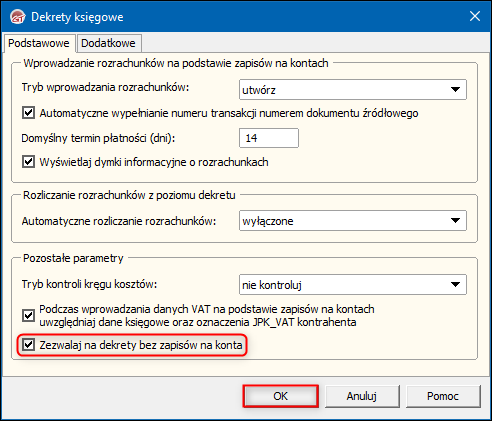Switch to the Dodatkowe tab
492x421 pixels.
click(x=108, y=43)
